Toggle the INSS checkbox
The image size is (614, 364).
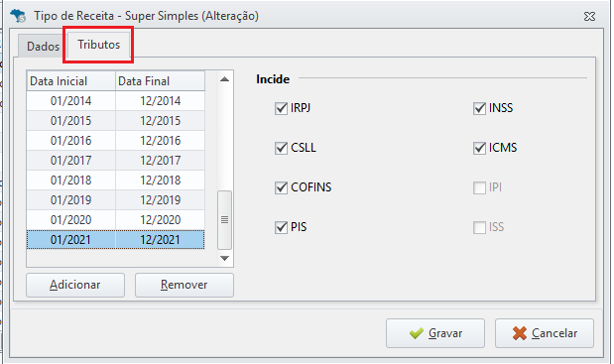[x=479, y=108]
